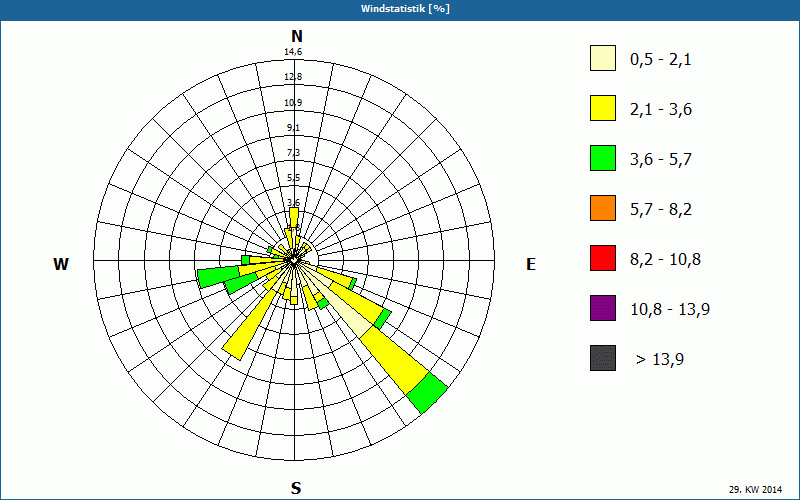Image resolution: width=800 pixels, height=500 pixels.
Task: Click the yellow north wind bar
Action: pyautogui.click(x=293, y=218)
